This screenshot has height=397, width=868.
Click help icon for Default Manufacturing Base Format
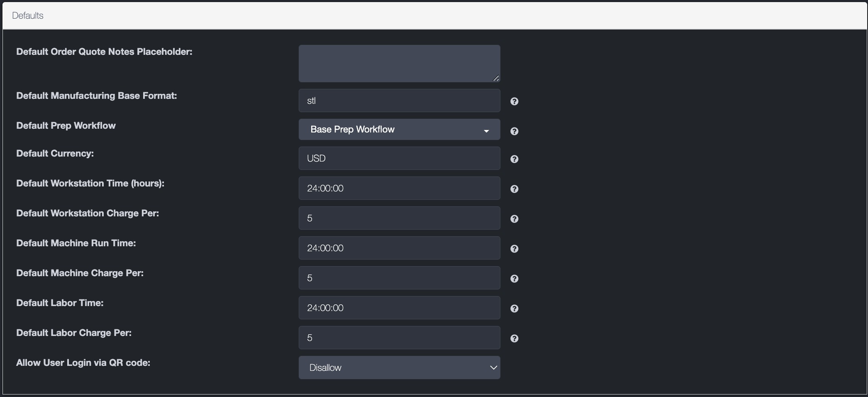514,101
